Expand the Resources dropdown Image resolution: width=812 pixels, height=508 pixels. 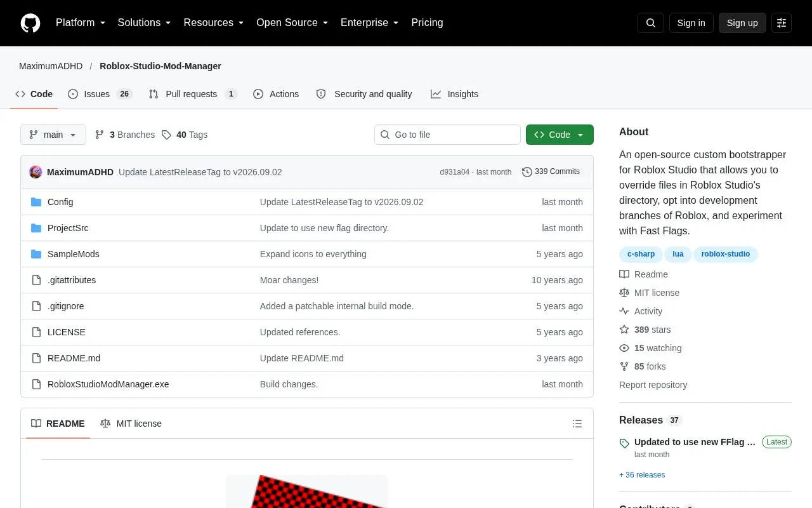(x=214, y=23)
